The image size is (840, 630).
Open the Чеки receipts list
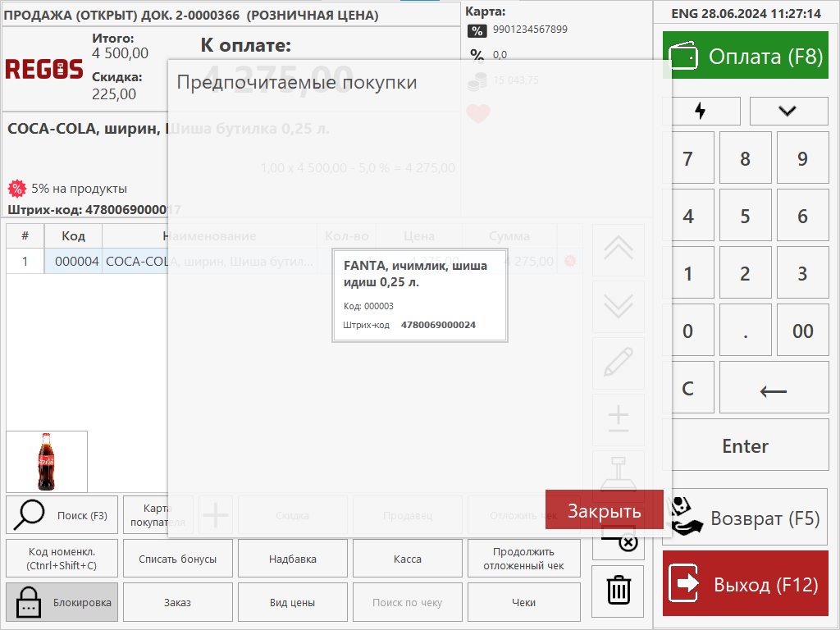523,602
